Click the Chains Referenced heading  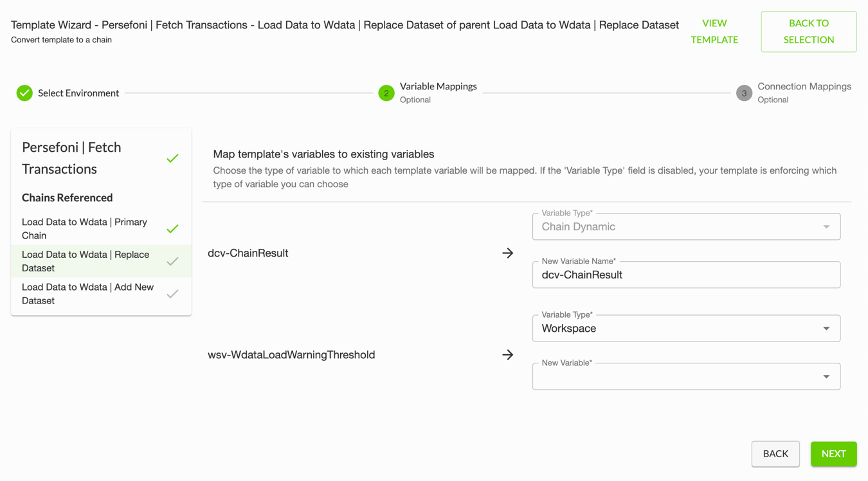68,197
